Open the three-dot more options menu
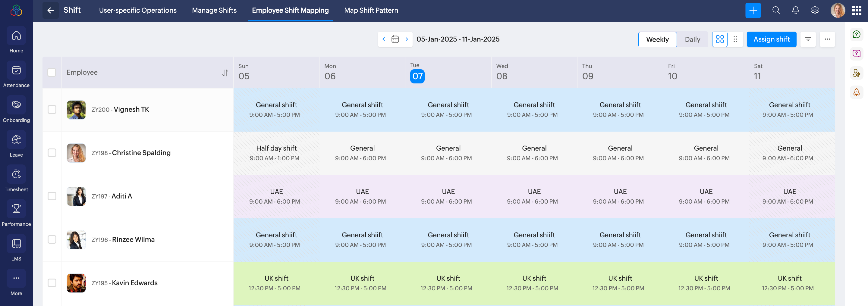 pyautogui.click(x=827, y=39)
